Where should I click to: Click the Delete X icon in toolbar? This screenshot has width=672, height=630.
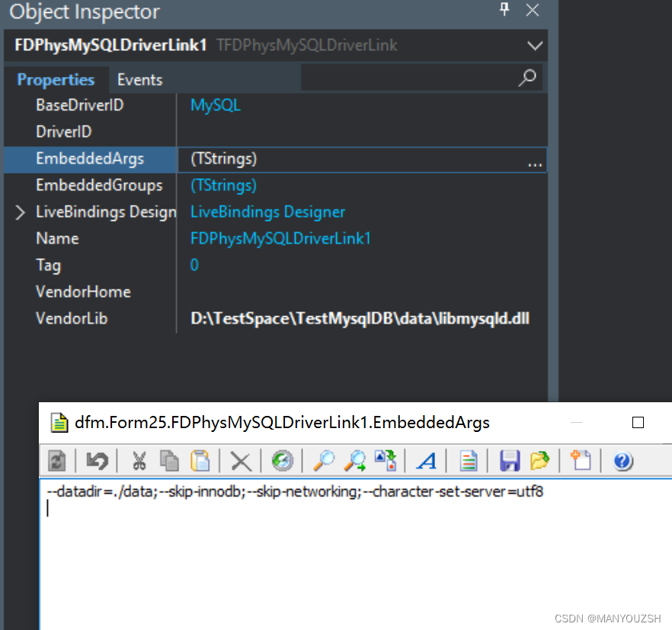241,461
